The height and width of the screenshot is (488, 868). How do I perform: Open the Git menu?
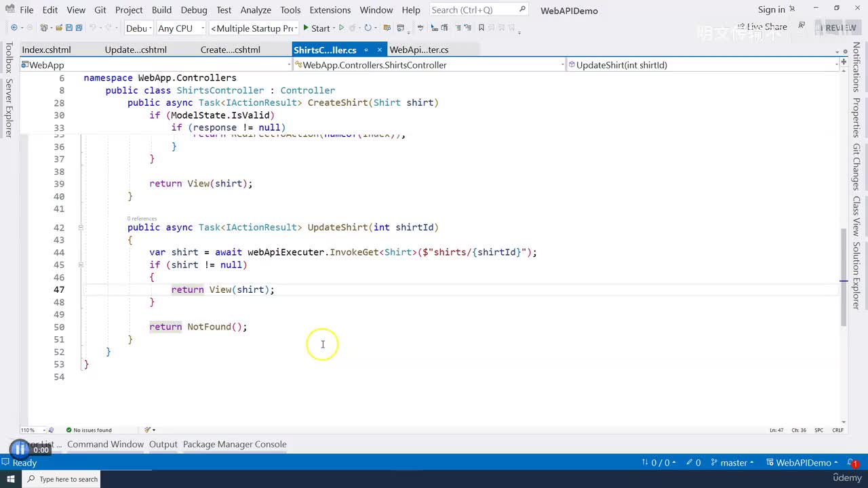(x=100, y=10)
